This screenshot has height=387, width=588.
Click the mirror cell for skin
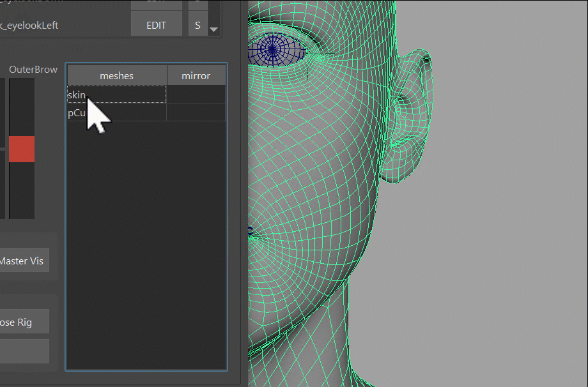tap(196, 95)
